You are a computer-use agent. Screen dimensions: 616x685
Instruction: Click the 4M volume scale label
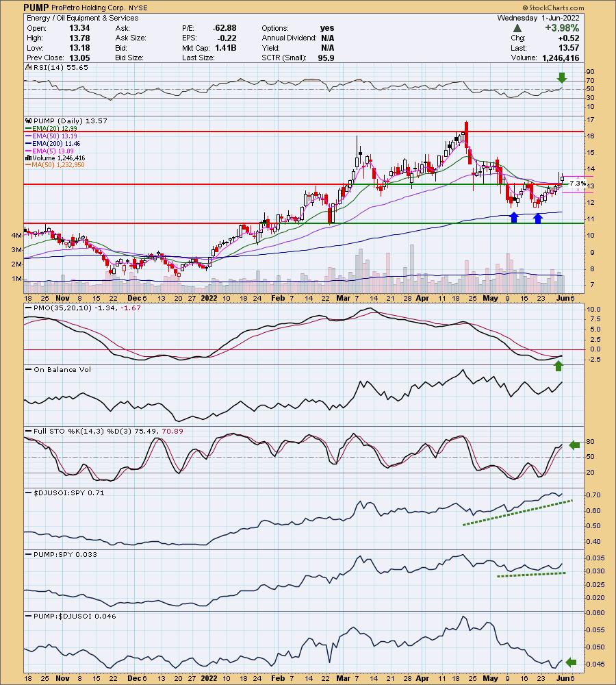(x=16, y=236)
